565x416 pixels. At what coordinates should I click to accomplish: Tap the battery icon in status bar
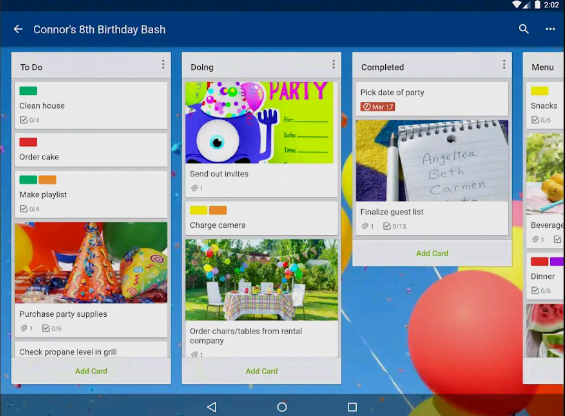[x=537, y=5]
